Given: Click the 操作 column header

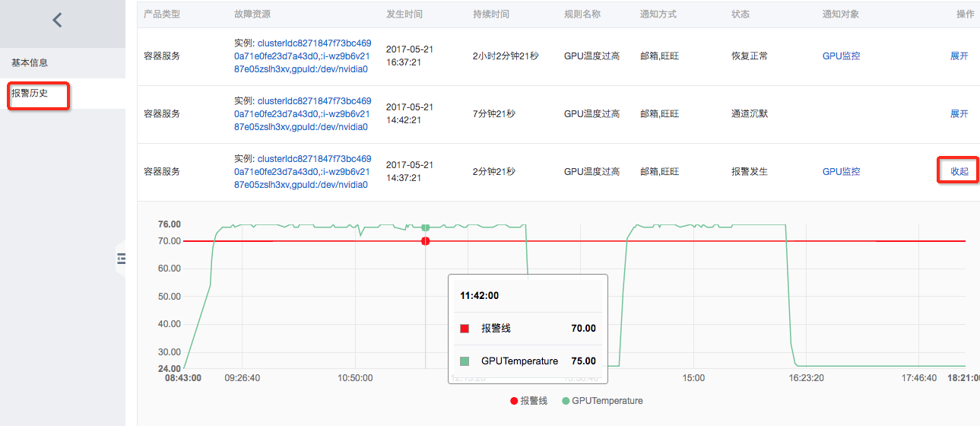Looking at the screenshot, I should (x=966, y=14).
